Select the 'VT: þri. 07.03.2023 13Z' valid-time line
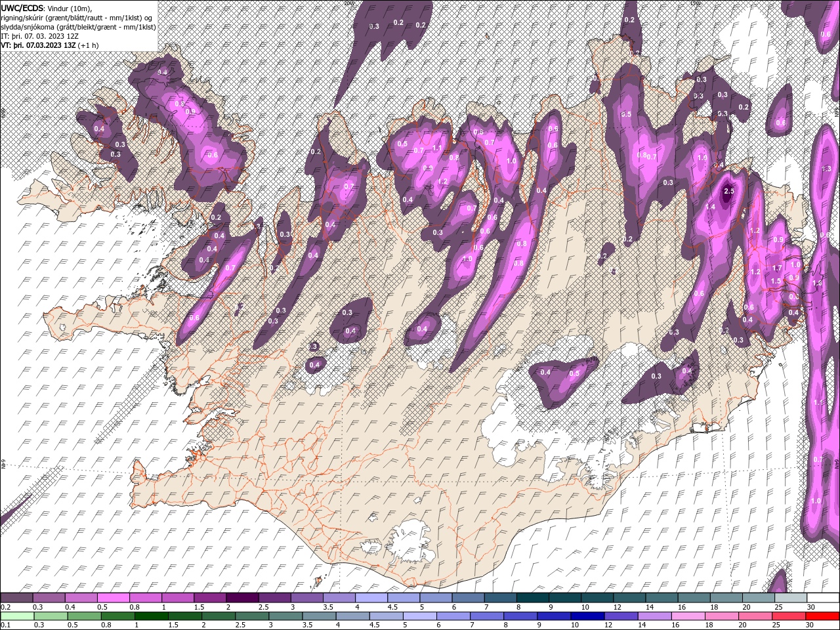 [x=39, y=45]
